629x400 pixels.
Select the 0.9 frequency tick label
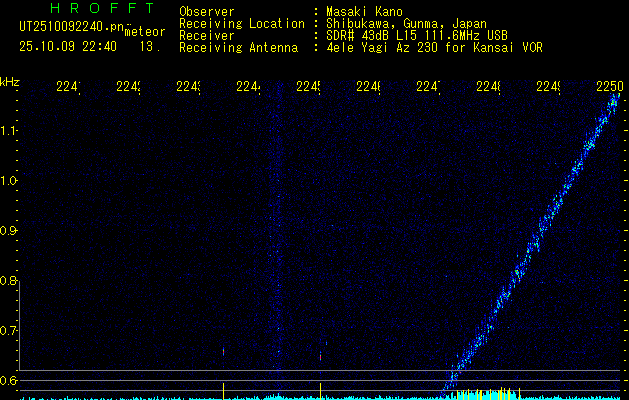(x=9, y=230)
